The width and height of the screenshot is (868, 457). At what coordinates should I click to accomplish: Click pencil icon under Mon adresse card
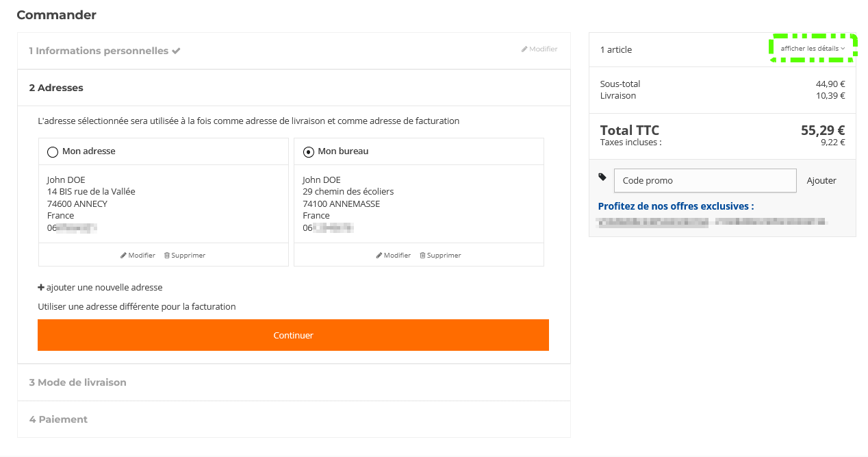[124, 256]
